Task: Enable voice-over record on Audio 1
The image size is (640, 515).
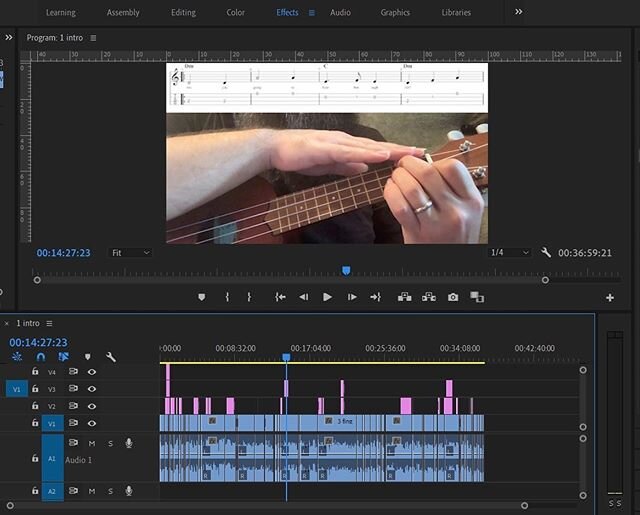Action: click(x=129, y=443)
